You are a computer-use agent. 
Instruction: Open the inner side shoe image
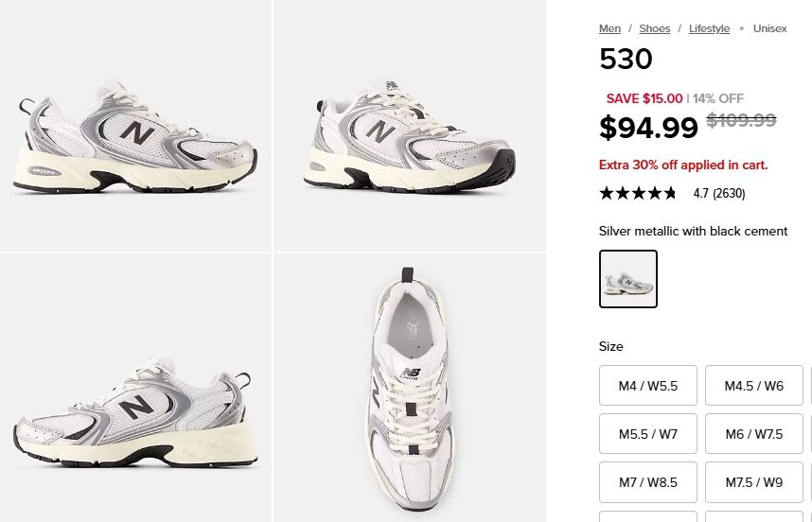tap(135, 388)
